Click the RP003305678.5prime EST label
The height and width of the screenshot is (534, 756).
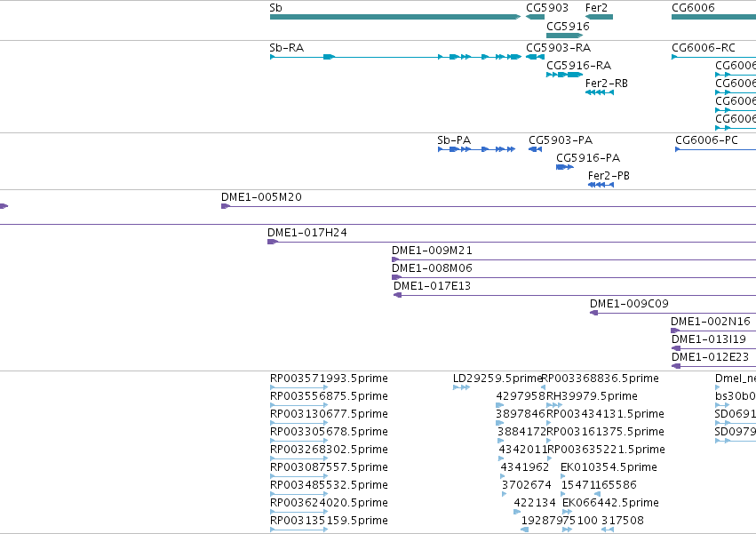click(x=329, y=431)
